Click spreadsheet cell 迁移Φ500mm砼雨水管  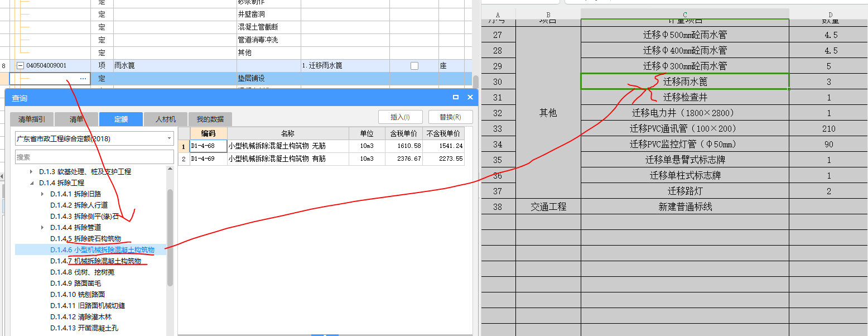click(x=685, y=35)
